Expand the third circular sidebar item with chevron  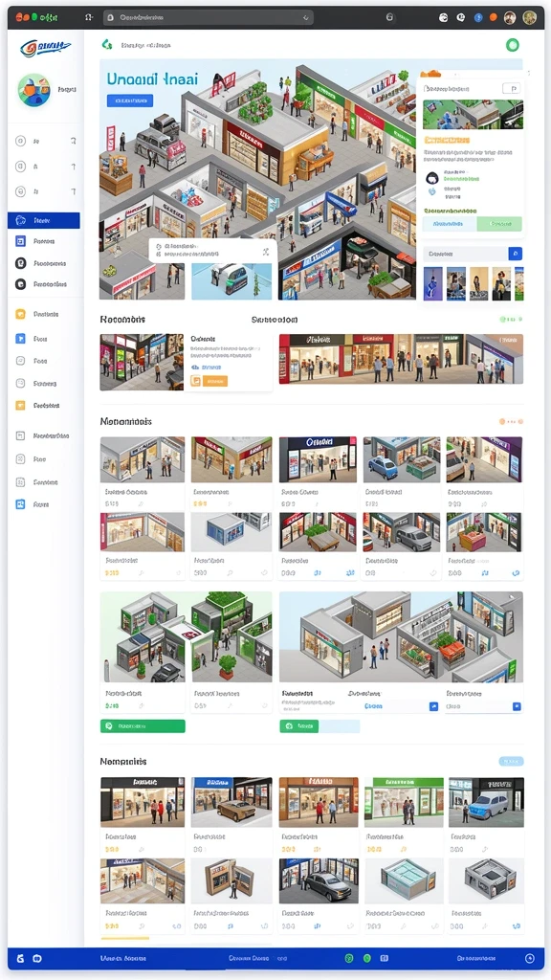pyautogui.click(x=47, y=191)
